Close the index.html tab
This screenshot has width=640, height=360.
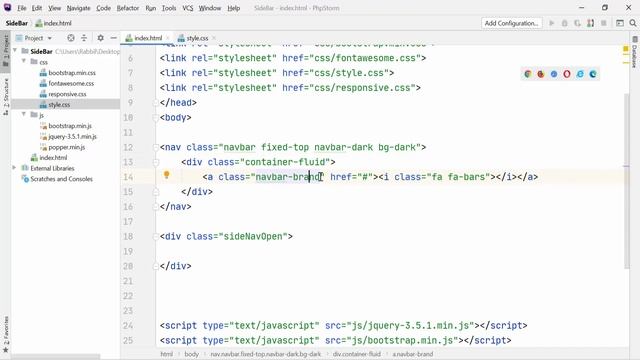(167, 38)
